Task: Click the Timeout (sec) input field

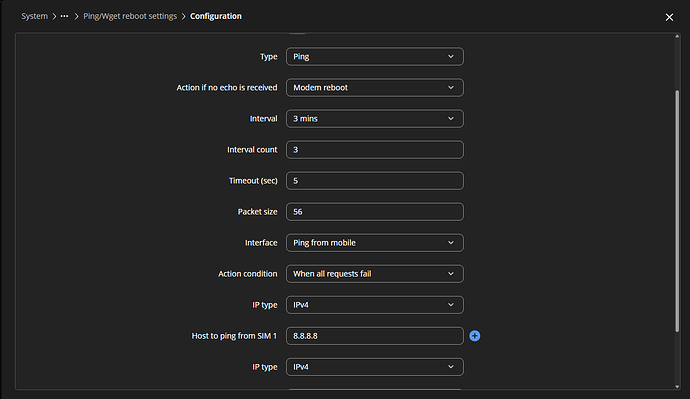Action: point(374,180)
